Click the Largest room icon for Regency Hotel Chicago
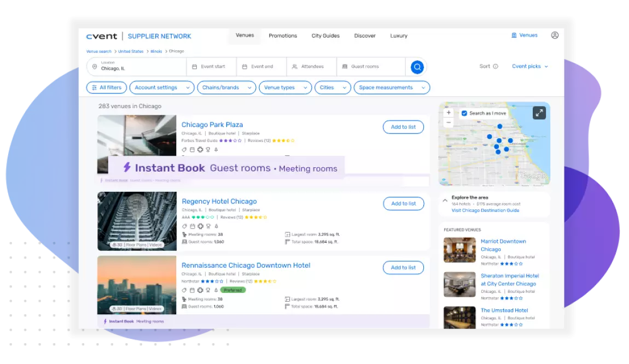Screen dimensions: 629x364 click(x=287, y=234)
